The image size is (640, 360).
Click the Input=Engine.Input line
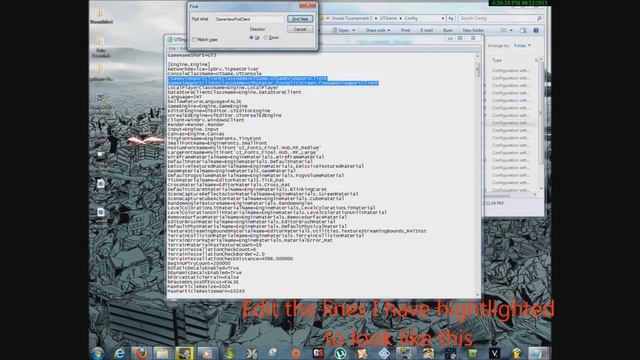tap(193, 129)
